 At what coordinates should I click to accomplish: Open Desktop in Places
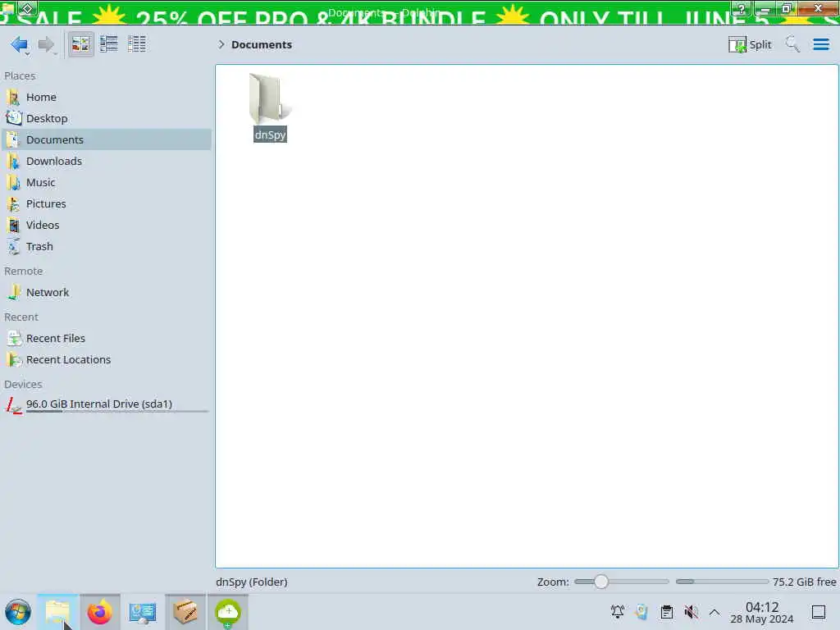(106, 118)
